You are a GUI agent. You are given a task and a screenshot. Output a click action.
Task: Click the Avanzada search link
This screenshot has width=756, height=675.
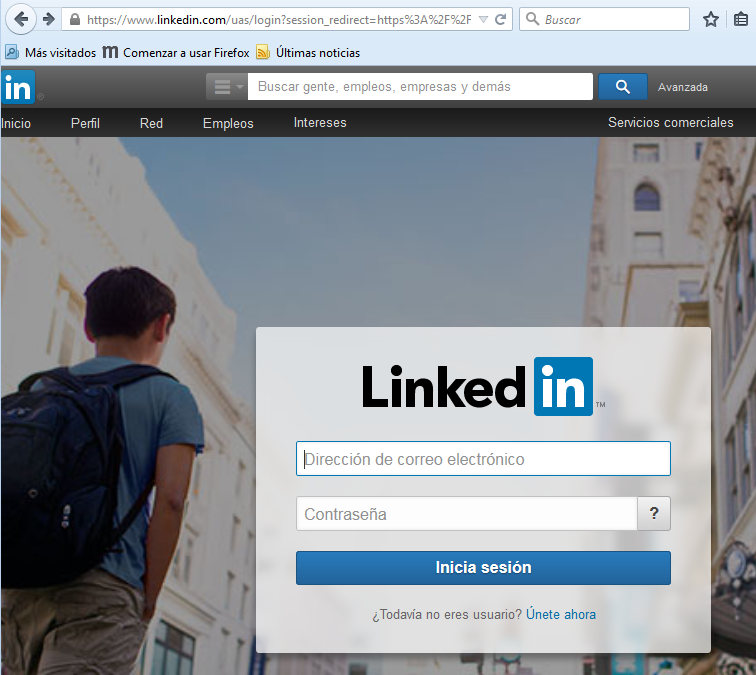click(x=682, y=87)
